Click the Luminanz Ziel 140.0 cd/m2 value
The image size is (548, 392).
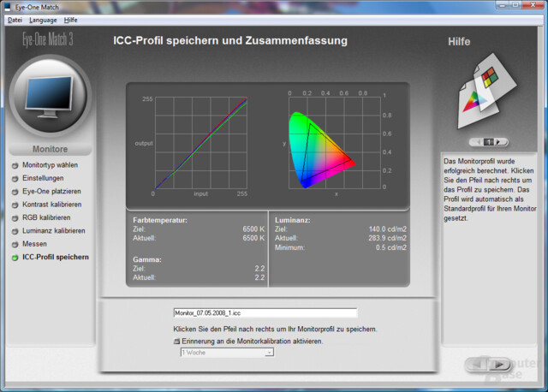(x=388, y=229)
